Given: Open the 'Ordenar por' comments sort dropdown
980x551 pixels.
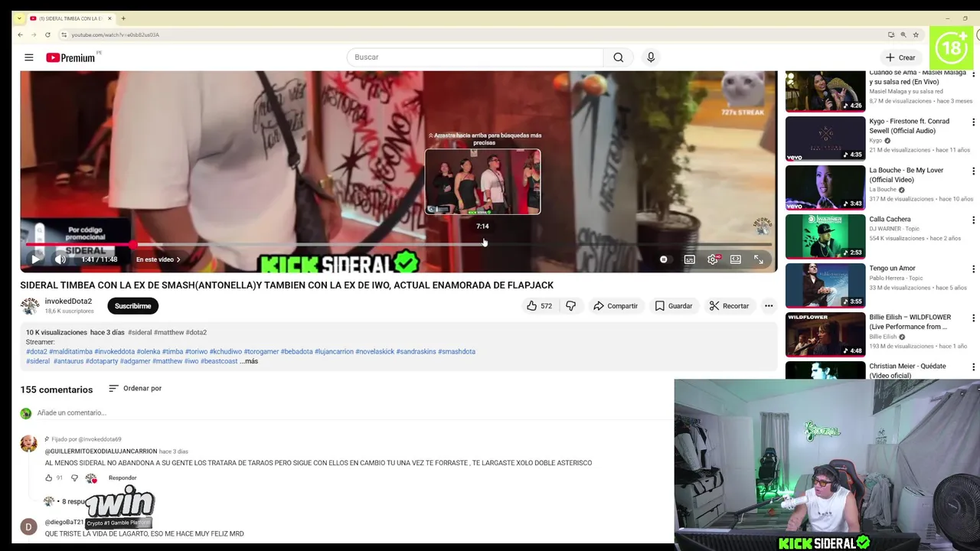Looking at the screenshot, I should tap(136, 389).
